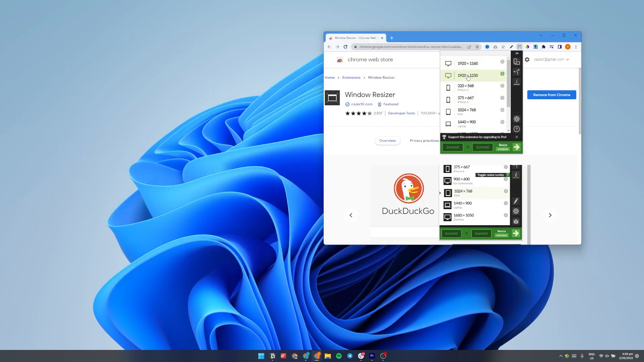Open the Extensions puzzle piece menu
This screenshot has height=362, width=644.
pyautogui.click(x=543, y=47)
